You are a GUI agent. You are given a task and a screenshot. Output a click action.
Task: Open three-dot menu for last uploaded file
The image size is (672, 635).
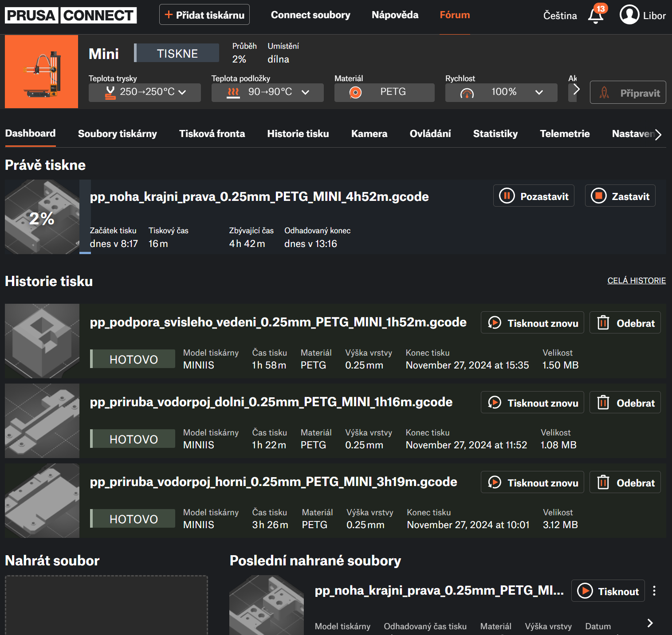point(654,591)
